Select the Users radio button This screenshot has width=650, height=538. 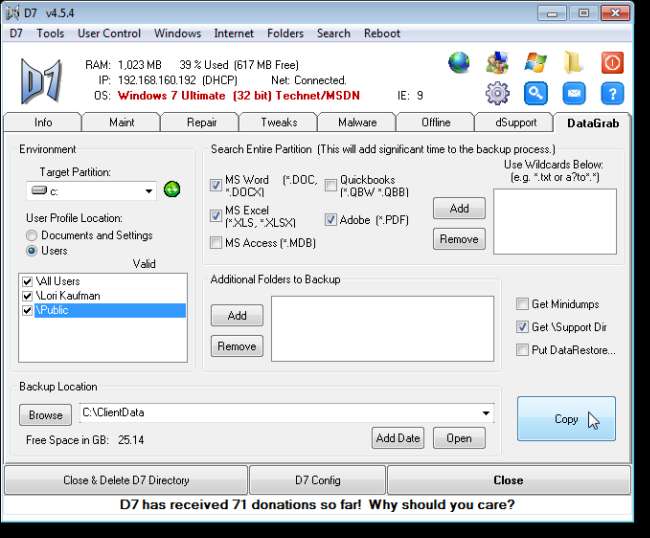click(32, 250)
